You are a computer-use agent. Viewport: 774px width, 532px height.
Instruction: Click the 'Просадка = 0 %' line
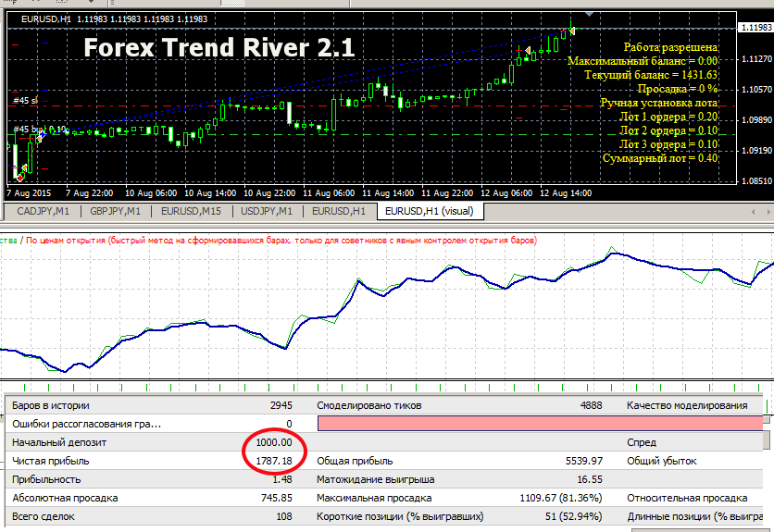[678, 89]
